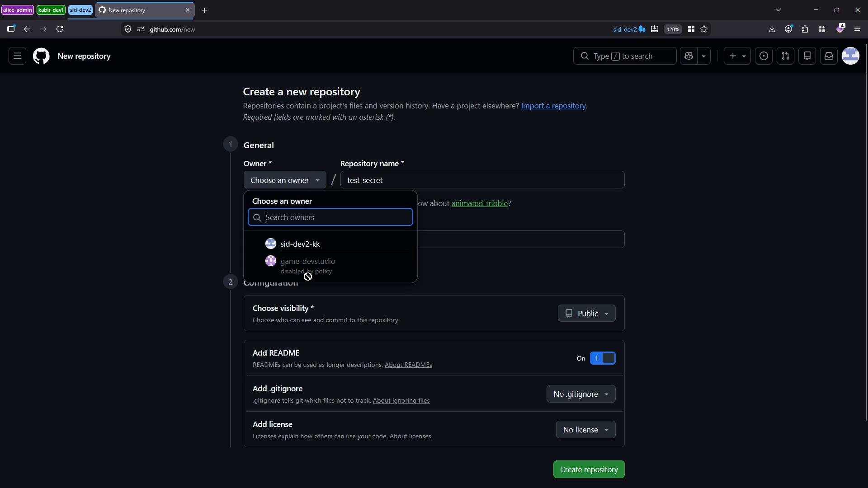Viewport: 868px width, 488px height.
Task: Open the Firefox account icon in toolbar
Action: (788, 29)
